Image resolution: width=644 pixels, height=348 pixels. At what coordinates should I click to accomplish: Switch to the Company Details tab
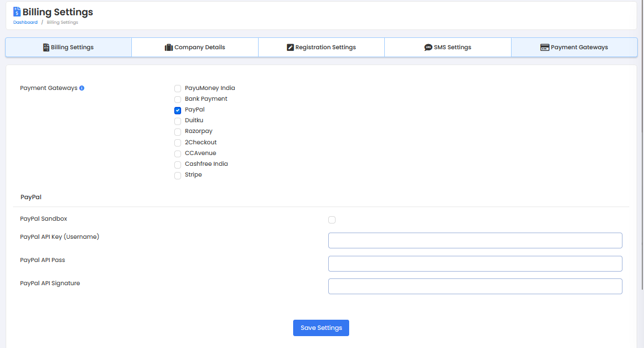tap(195, 48)
